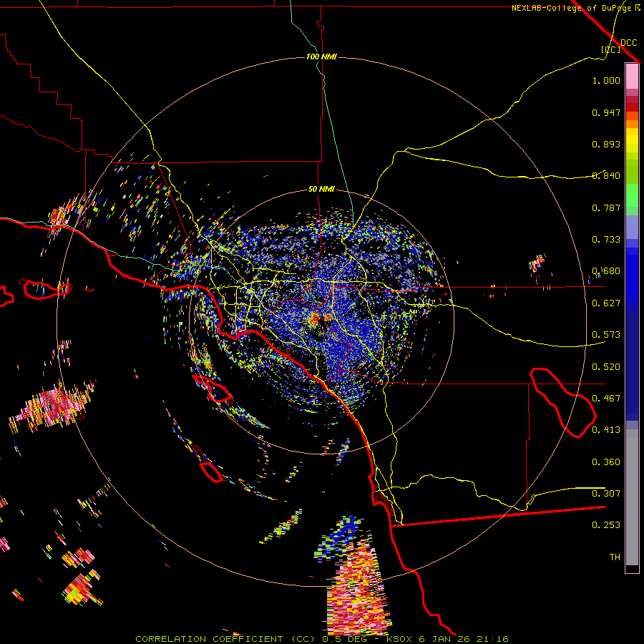Click the 0.413 scale value
Image resolution: width=644 pixels, height=644 pixels.
606,430
